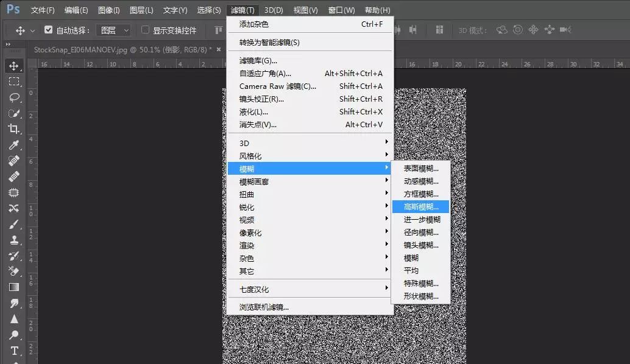
Task: Click 添加杂色 last filter entry
Action: pos(310,24)
